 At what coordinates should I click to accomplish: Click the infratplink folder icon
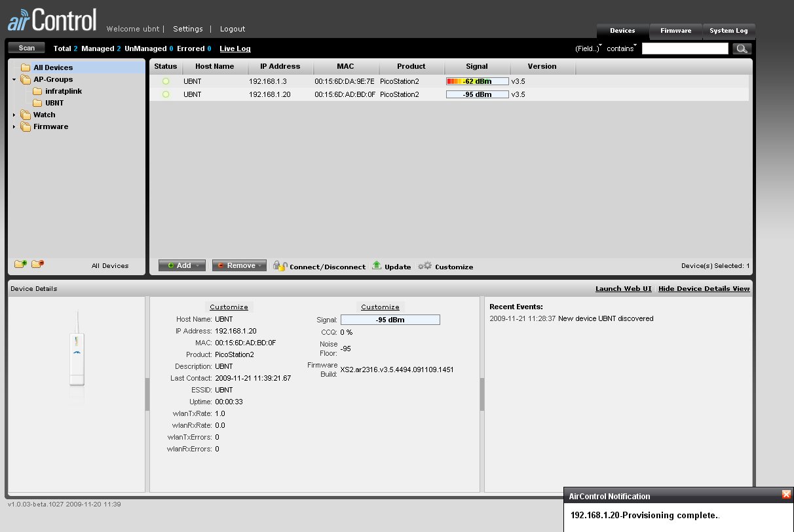point(37,91)
